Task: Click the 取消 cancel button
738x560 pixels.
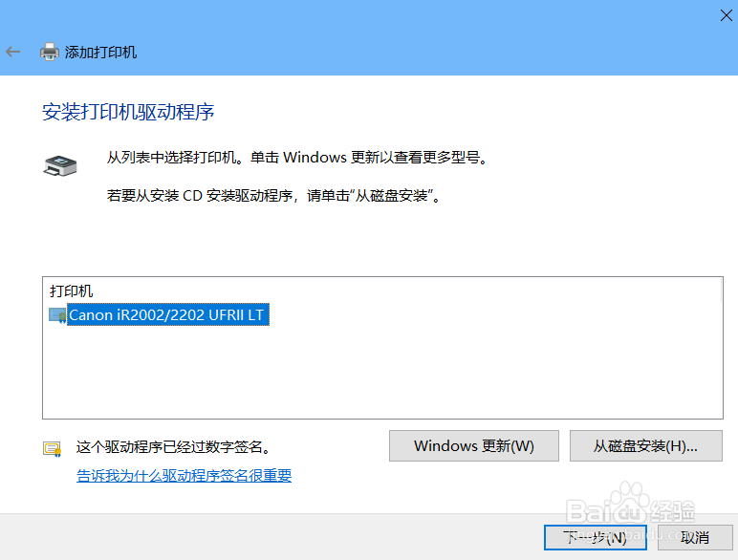Action: pyautogui.click(x=695, y=537)
